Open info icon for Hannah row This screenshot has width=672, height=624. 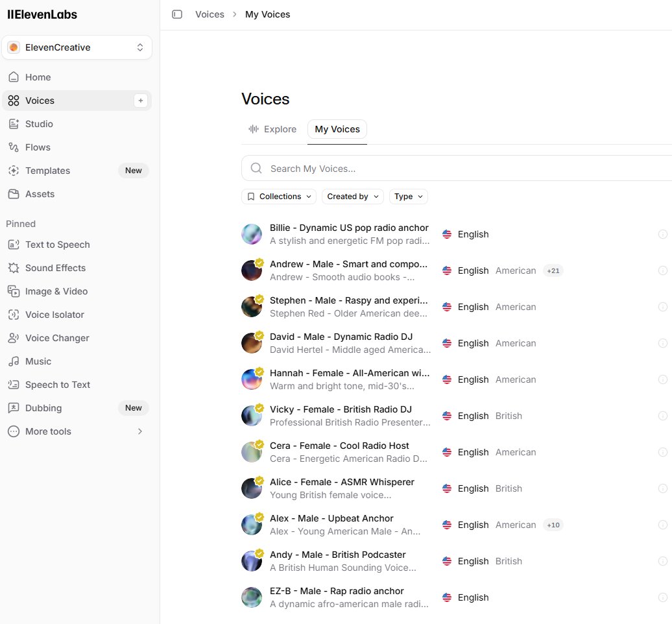(662, 379)
